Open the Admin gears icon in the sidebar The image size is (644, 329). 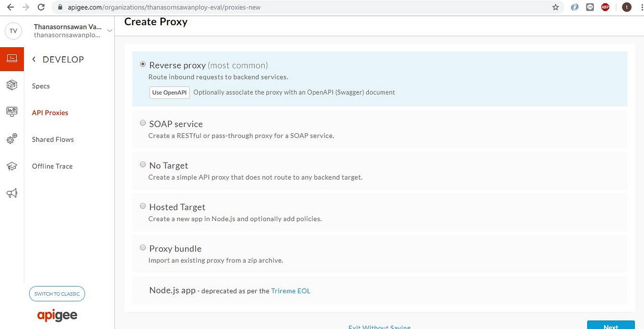[x=12, y=139]
